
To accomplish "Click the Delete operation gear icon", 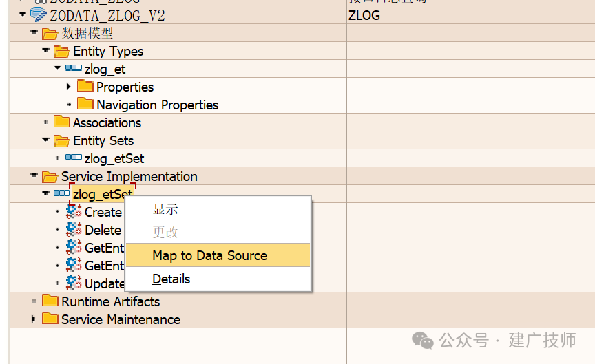I will [74, 229].
